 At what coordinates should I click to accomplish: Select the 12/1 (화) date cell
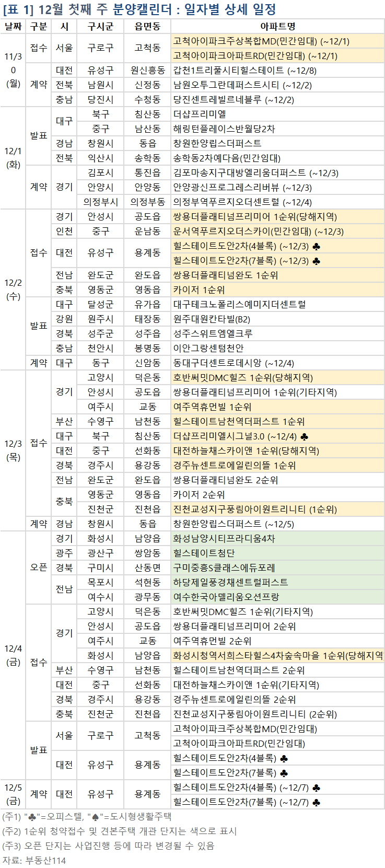pos(13,158)
